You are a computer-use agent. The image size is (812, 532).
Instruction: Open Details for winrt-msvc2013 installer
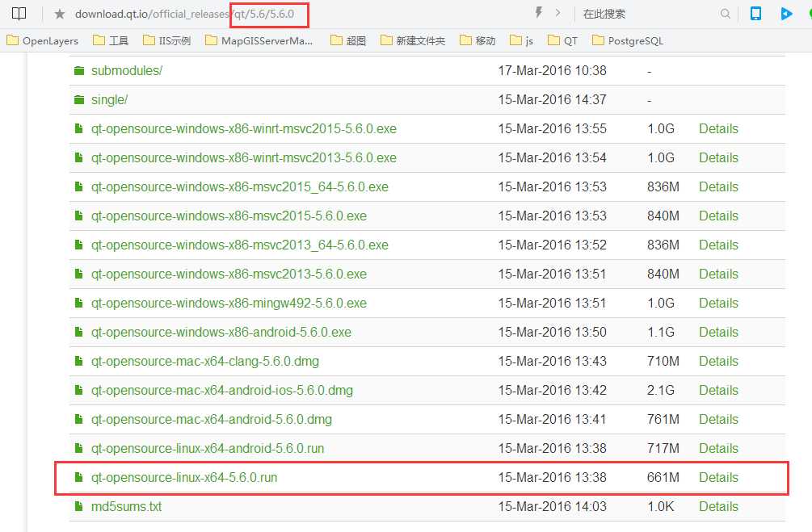tap(718, 157)
